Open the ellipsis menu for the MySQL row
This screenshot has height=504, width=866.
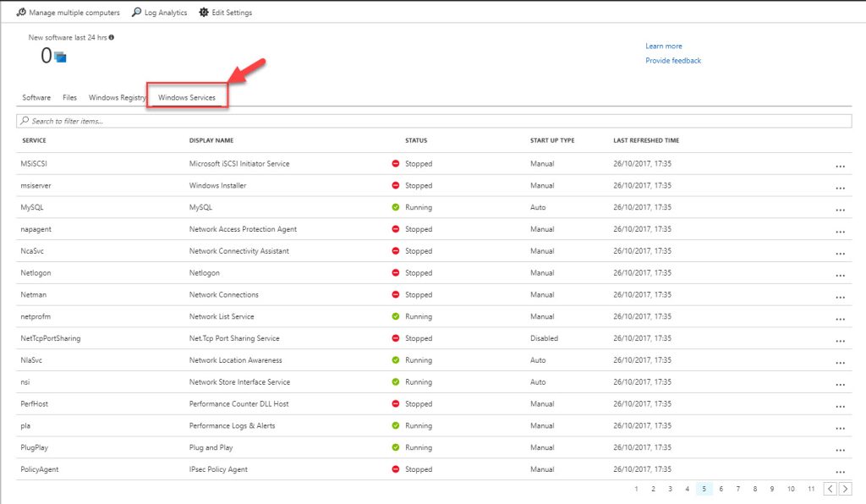(840, 207)
